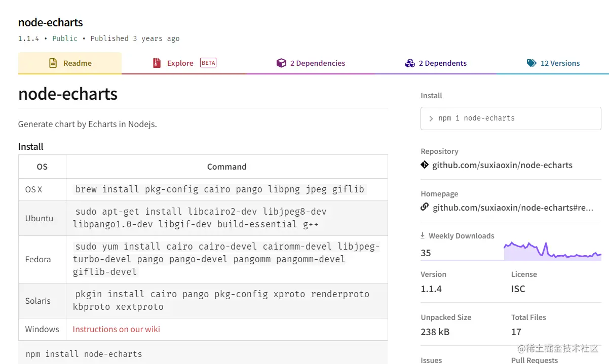The width and height of the screenshot is (609, 364).
Task: Click the Weekly Downloads label
Action: (x=462, y=235)
